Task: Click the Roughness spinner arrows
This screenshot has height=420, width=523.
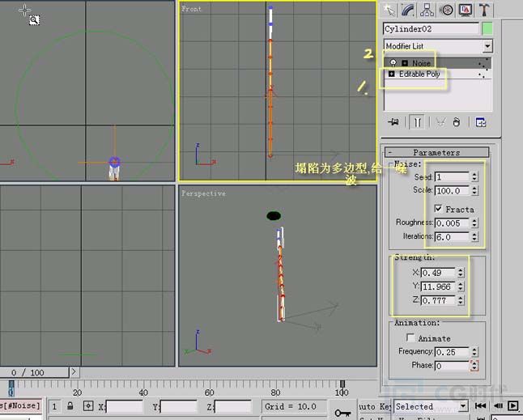Action: (x=474, y=223)
